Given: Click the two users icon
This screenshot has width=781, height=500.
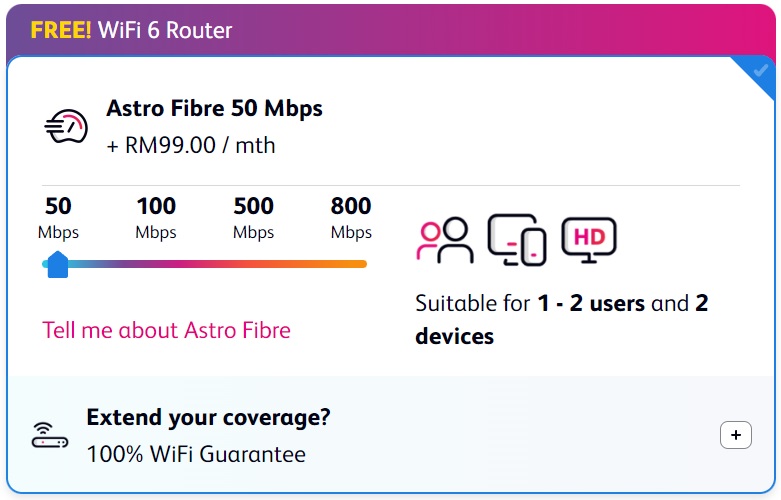Looking at the screenshot, I should click(x=445, y=240).
